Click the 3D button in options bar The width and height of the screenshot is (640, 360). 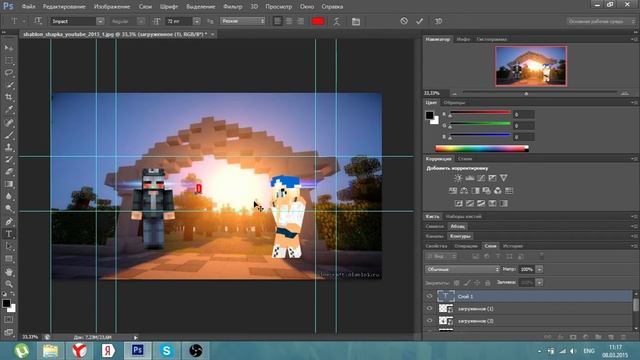(x=438, y=21)
